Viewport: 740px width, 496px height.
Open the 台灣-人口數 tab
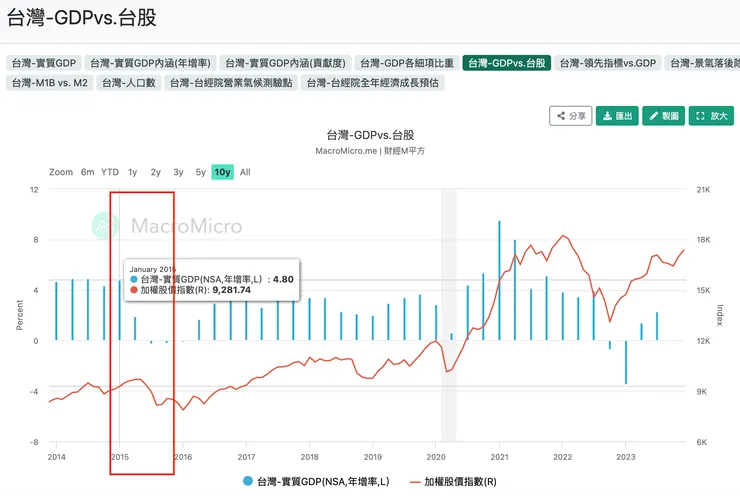(129, 83)
